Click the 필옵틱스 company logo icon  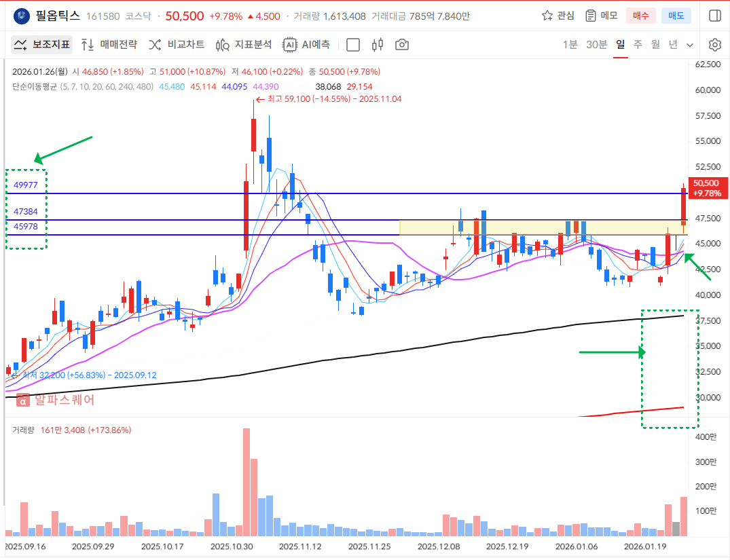coord(22,16)
